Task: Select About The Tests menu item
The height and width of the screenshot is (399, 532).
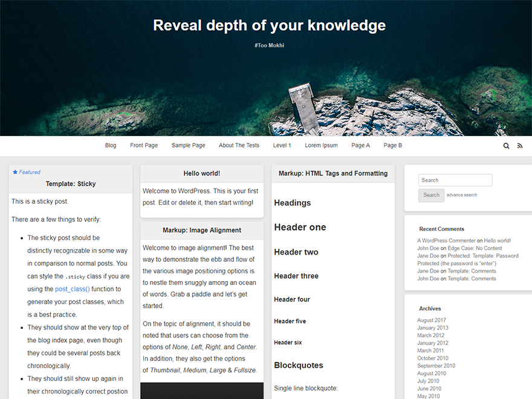Action: click(239, 146)
